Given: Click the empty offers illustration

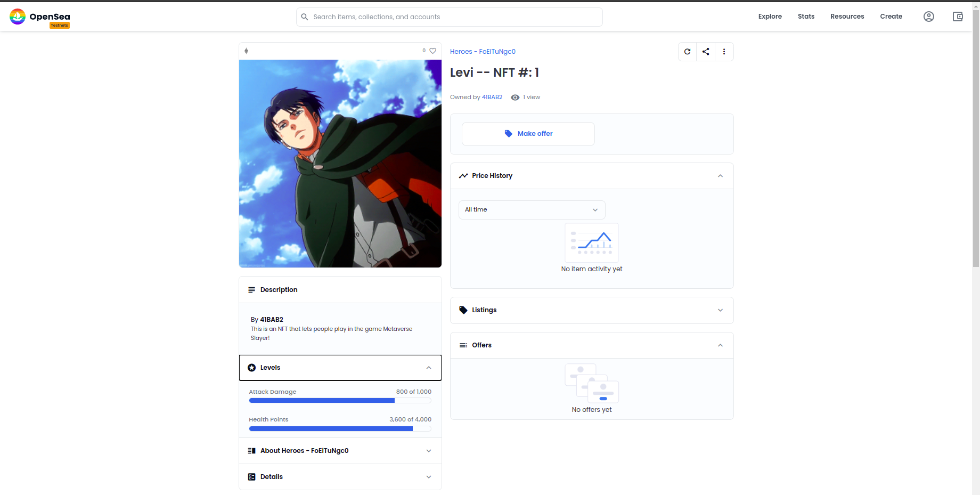Looking at the screenshot, I should point(592,384).
